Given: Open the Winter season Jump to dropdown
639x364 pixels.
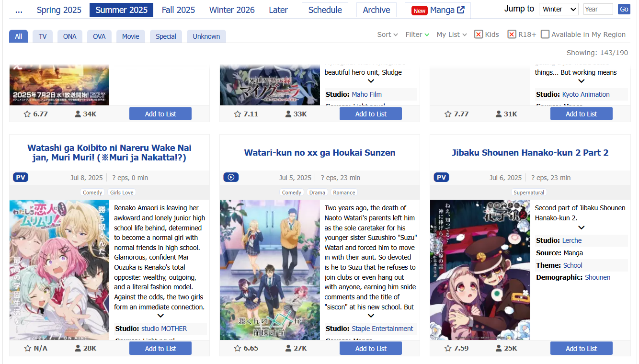Looking at the screenshot, I should point(559,9).
